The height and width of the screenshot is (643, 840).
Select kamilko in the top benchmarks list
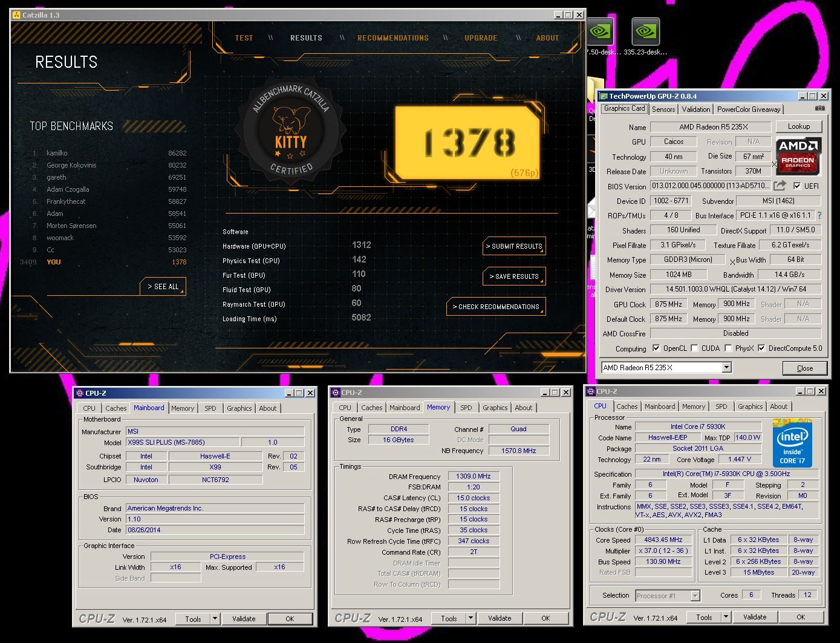click(x=109, y=153)
